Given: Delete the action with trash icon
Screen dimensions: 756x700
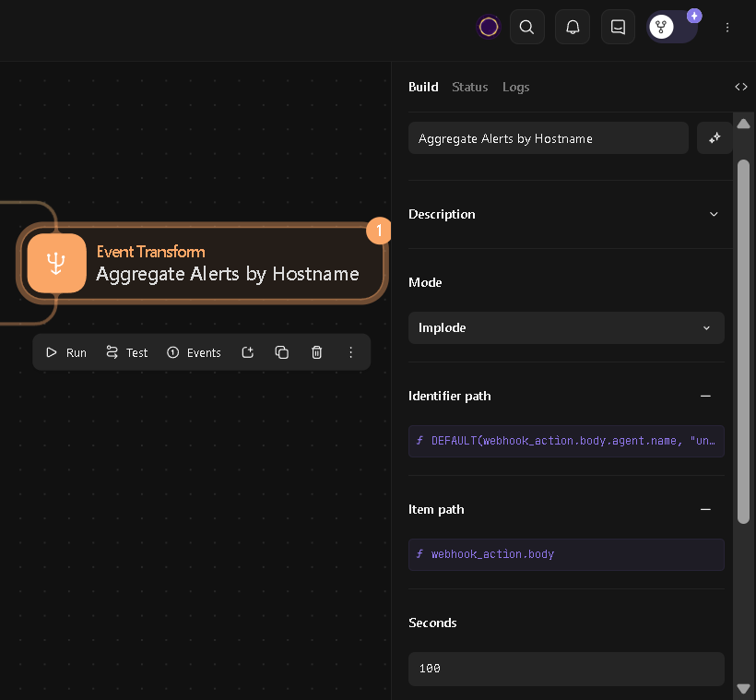Looking at the screenshot, I should tap(316, 352).
